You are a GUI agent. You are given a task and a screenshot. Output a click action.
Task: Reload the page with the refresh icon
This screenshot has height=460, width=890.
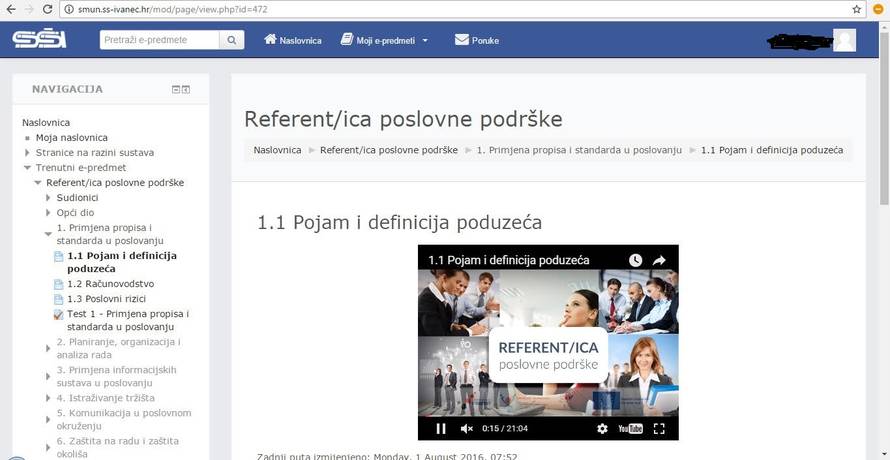[48, 9]
